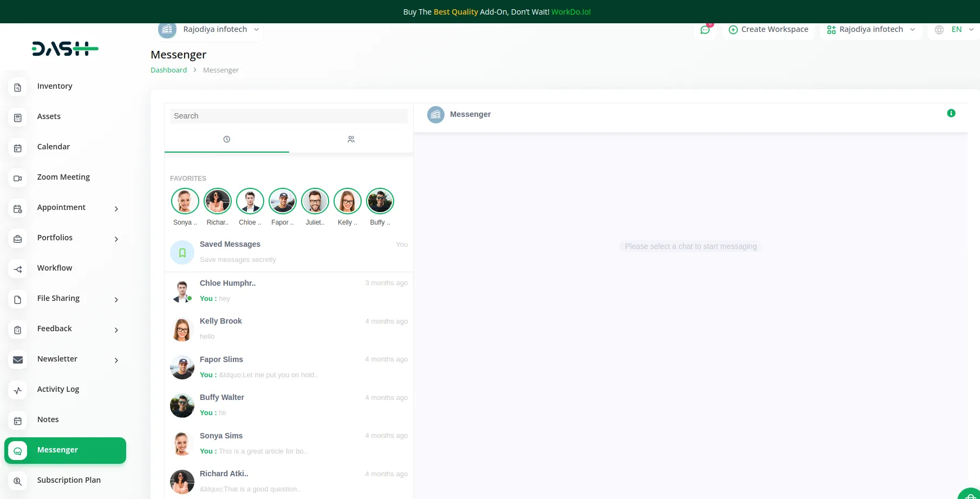Switch to the contacts people tab
The image size is (980, 499).
pyautogui.click(x=351, y=140)
